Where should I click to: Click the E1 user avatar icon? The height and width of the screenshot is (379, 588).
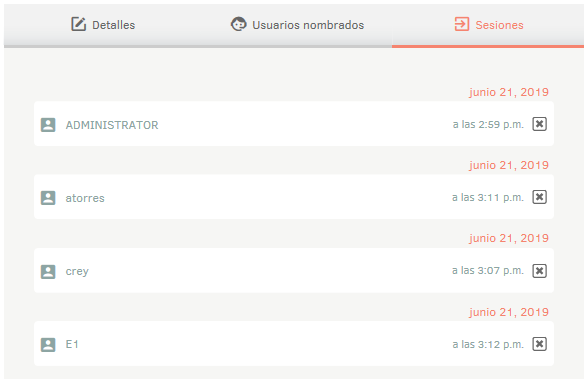coord(48,345)
